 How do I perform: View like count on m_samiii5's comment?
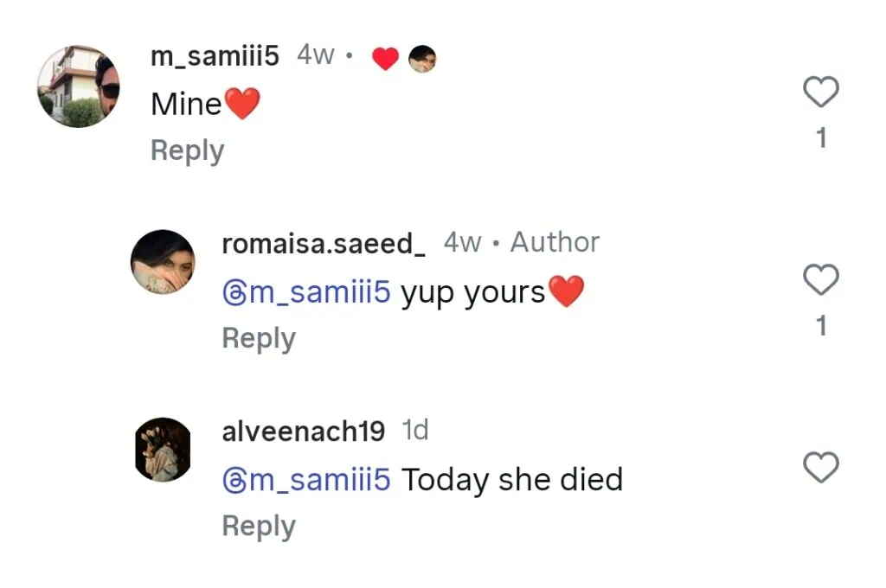point(821,138)
